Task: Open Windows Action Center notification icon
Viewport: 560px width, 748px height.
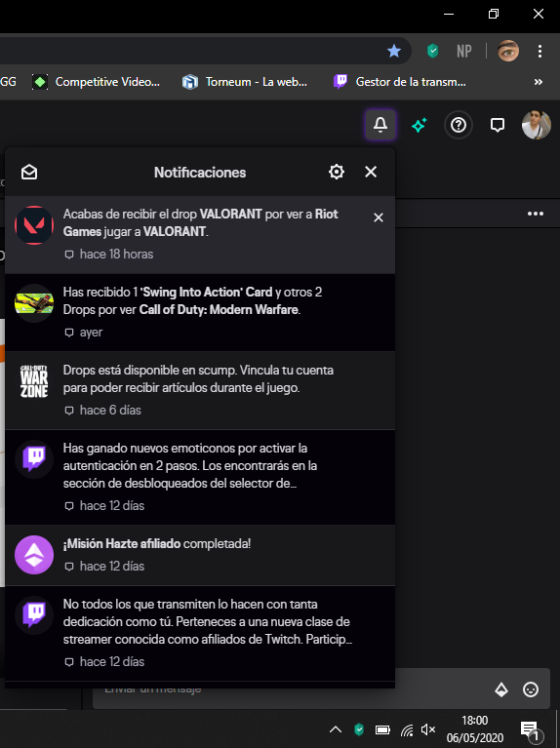Action: coord(531,730)
